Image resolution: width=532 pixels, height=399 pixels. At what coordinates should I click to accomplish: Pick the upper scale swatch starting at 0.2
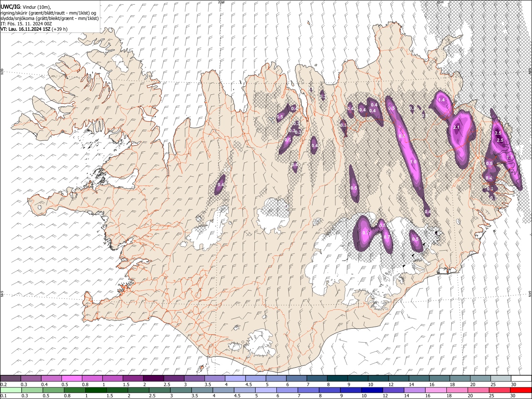pos(11,379)
